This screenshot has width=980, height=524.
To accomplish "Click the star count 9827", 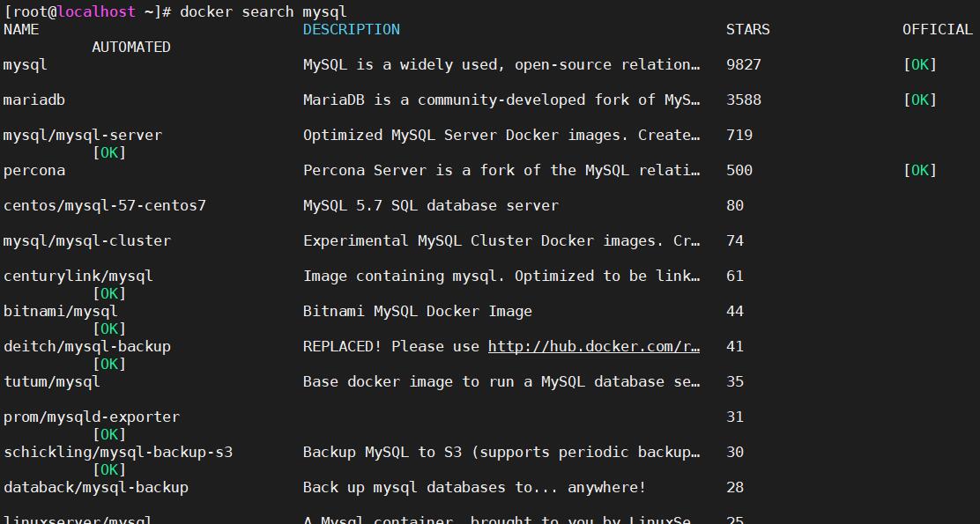I will click(x=744, y=65).
